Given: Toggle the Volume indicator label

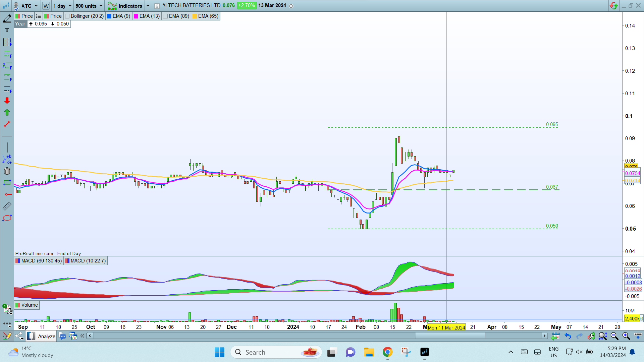Looking at the screenshot, I should (x=27, y=305).
